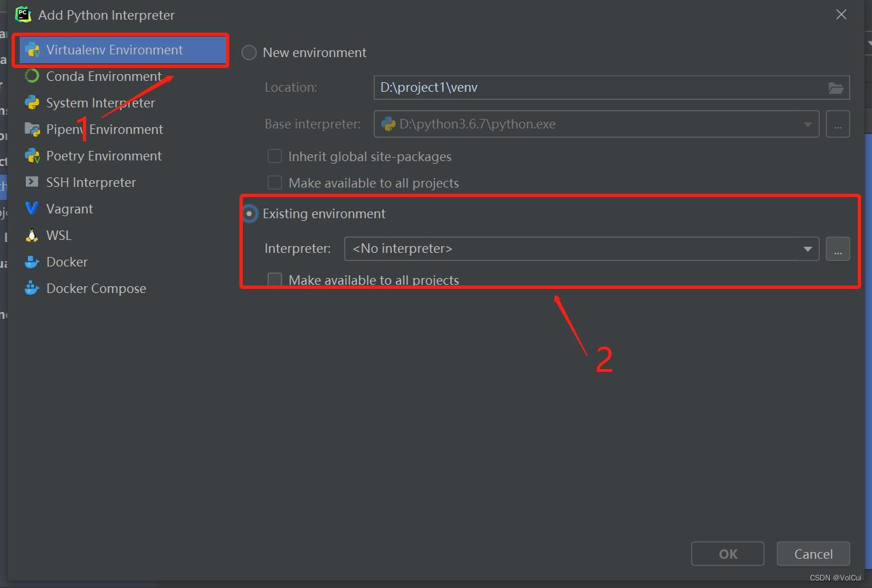Click the Docker whale icon

coord(32,262)
